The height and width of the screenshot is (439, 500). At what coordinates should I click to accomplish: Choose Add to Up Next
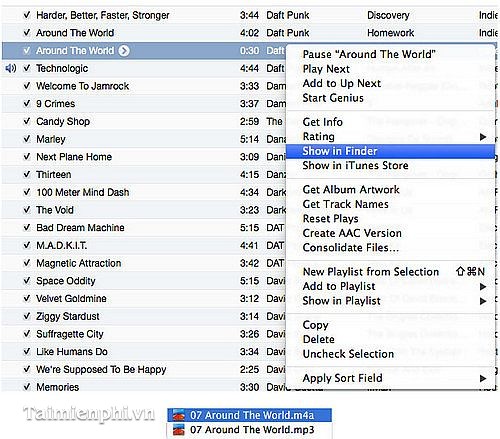click(x=342, y=83)
